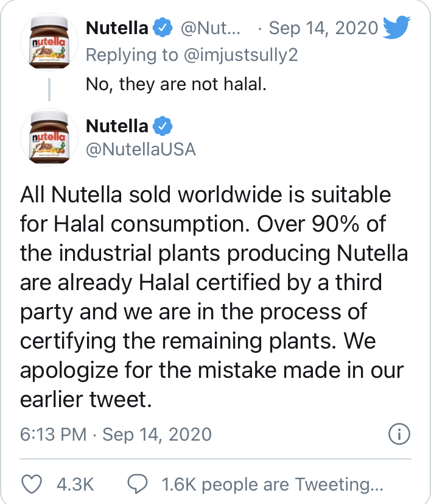
Task: Like the tweet with the heart icon
Action: 32,484
